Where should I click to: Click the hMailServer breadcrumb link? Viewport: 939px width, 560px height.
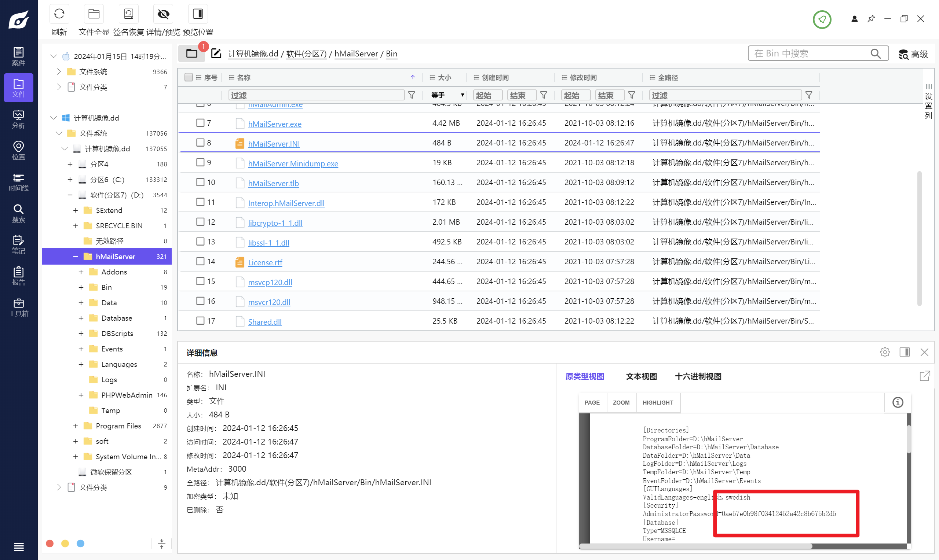point(356,54)
